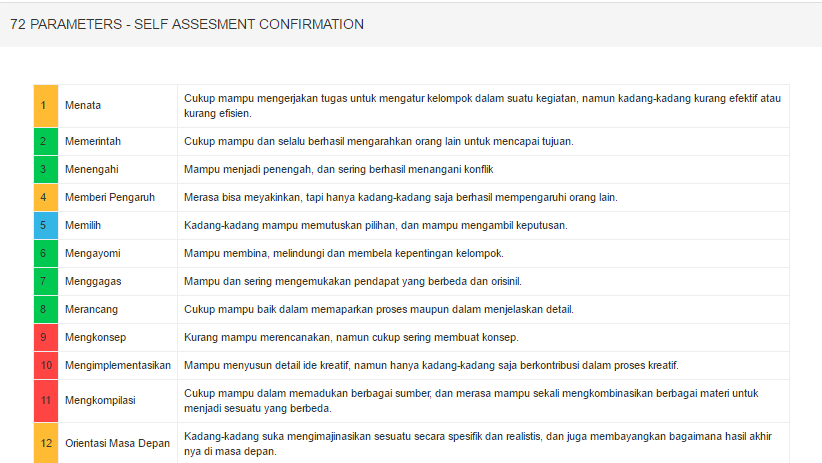Click description 'Cukup mampu dalam memadukan berbagai sumber'

pos(471,401)
